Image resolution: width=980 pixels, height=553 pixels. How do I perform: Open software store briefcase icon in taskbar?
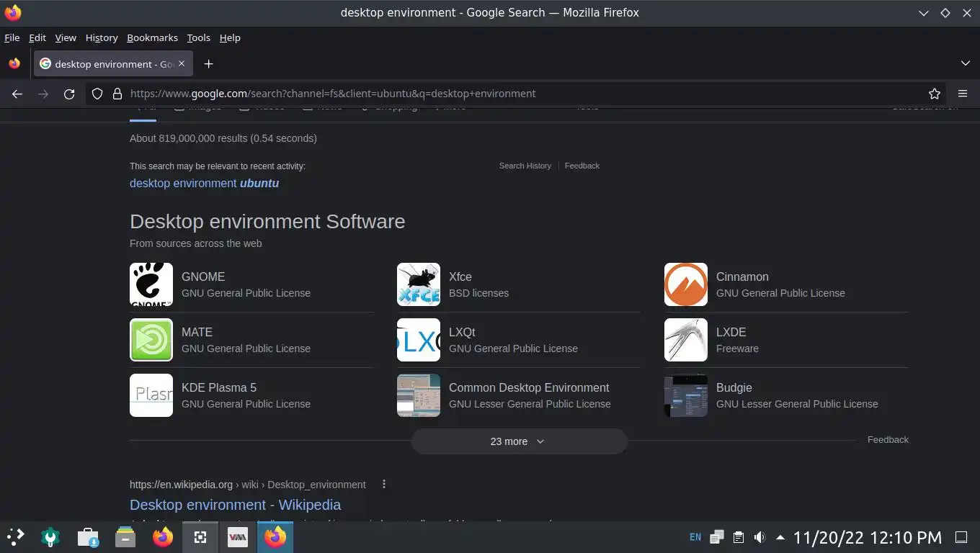coord(88,537)
